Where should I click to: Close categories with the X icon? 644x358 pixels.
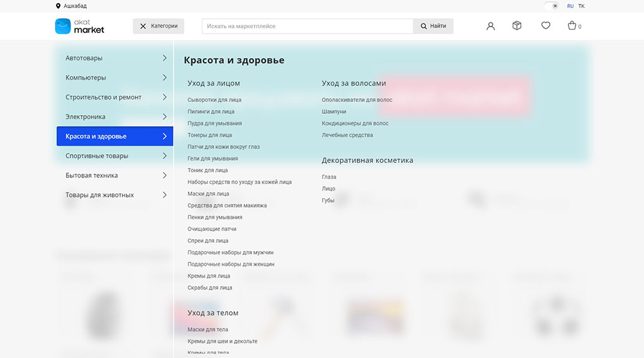click(x=143, y=26)
